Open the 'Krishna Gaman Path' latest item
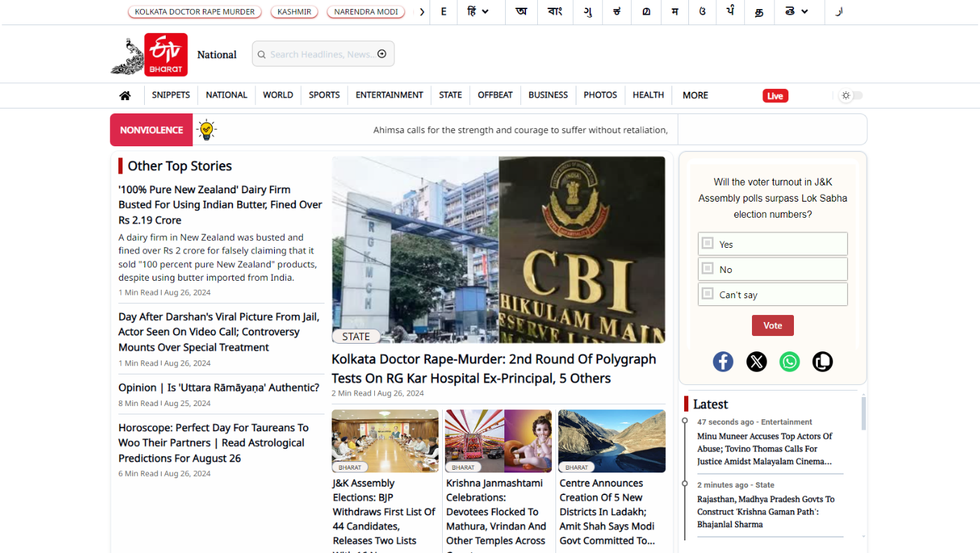 766,512
